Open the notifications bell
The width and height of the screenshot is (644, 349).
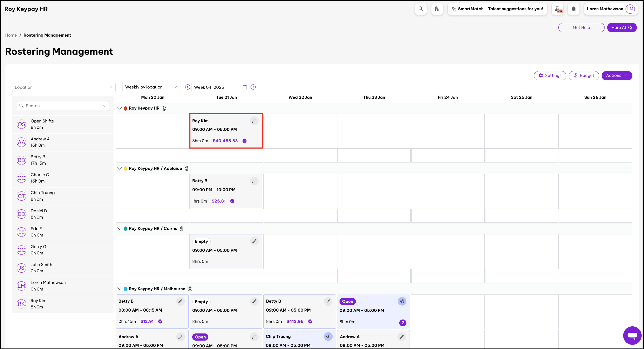pyautogui.click(x=573, y=9)
